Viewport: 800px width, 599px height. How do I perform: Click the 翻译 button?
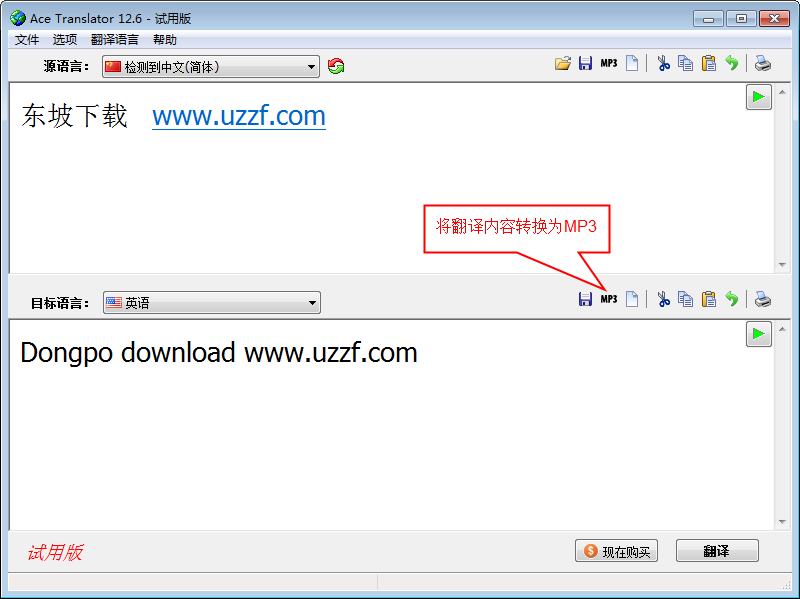pyautogui.click(x=717, y=551)
